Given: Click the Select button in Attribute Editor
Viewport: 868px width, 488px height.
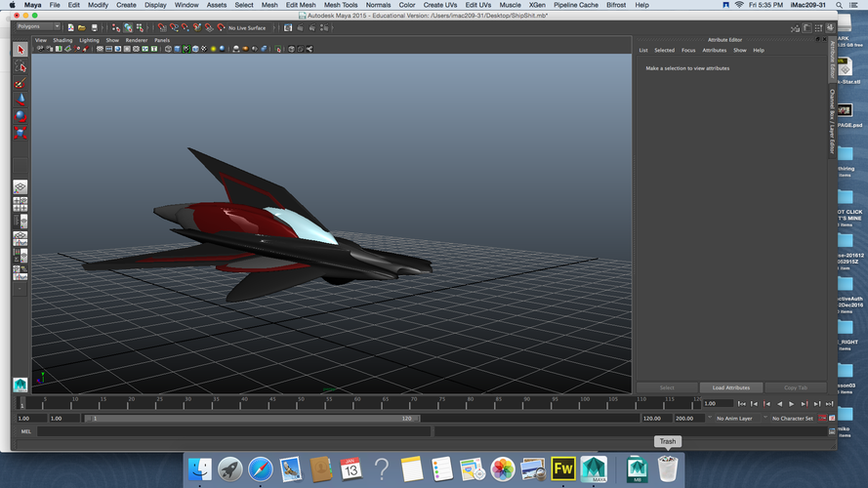Looking at the screenshot, I should coord(667,387).
